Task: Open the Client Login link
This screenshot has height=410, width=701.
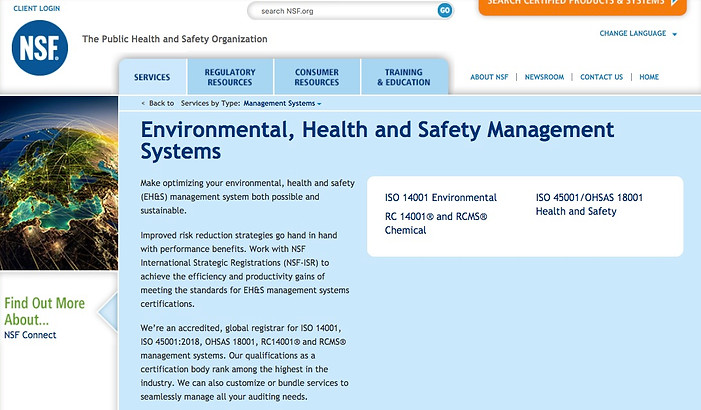Action: point(37,8)
